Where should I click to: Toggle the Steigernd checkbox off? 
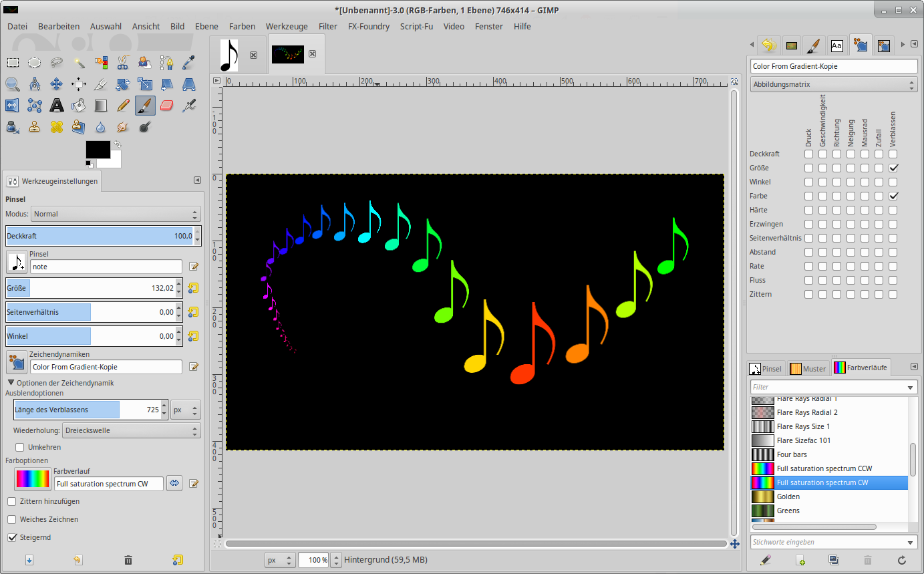click(12, 537)
